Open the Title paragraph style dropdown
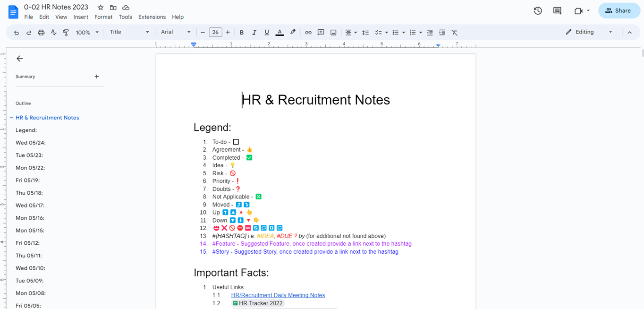 (x=129, y=32)
